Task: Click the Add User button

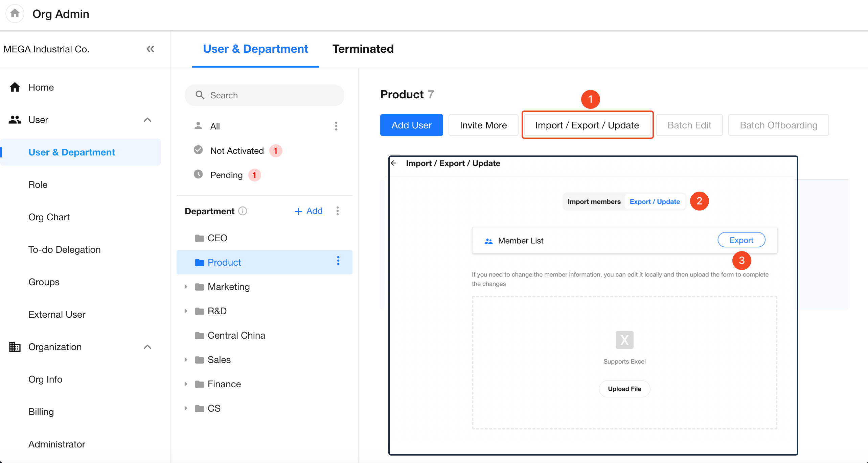Action: 411,125
